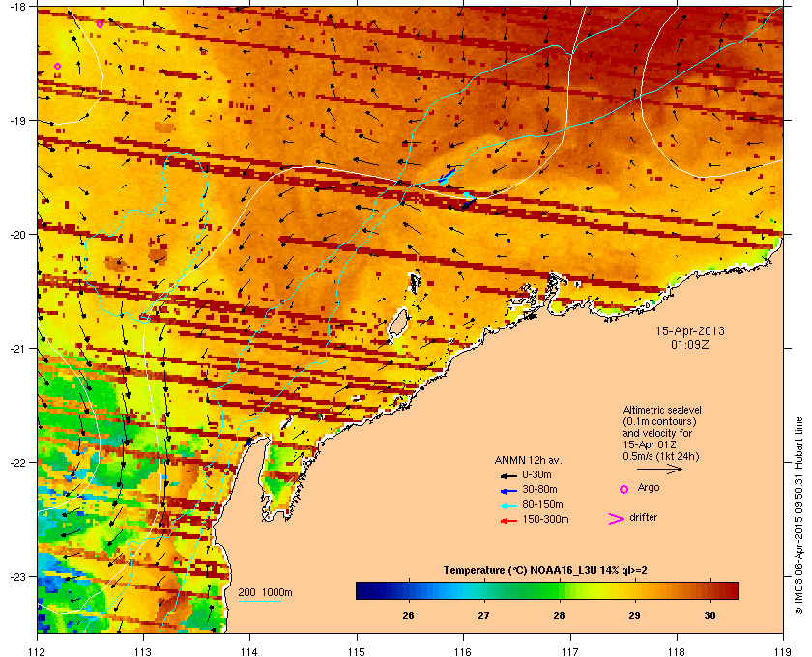Click the magenta drifter legend symbol

tap(617, 519)
